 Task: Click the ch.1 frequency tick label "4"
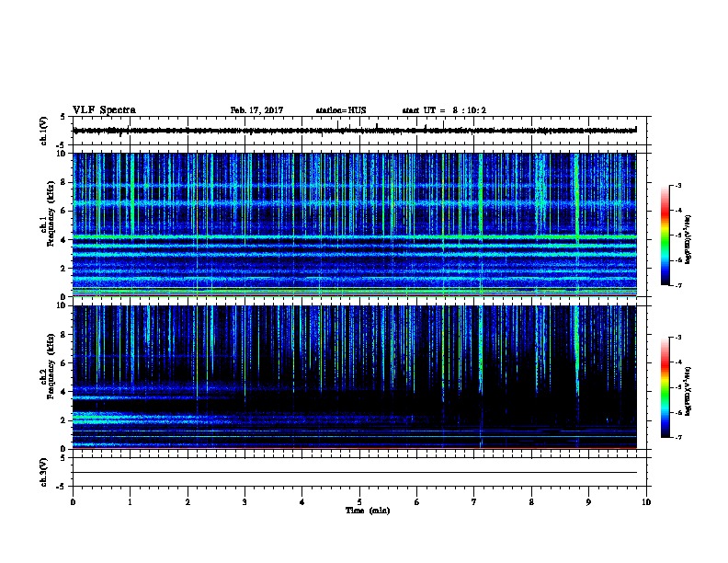tap(64, 240)
